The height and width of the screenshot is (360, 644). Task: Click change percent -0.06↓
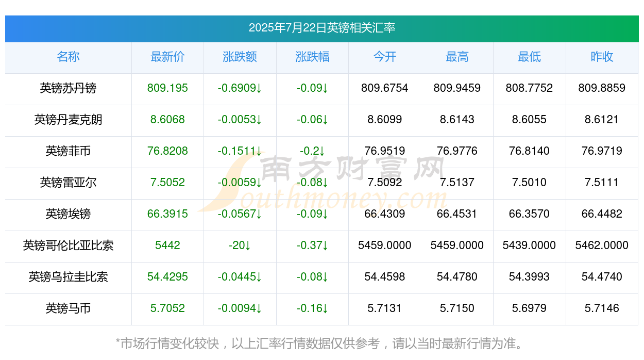pos(312,120)
